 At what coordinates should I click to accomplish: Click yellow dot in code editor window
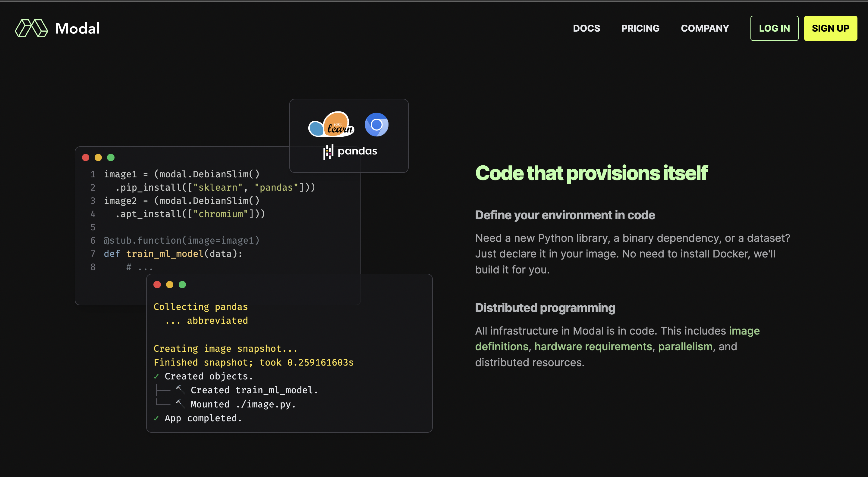click(98, 157)
